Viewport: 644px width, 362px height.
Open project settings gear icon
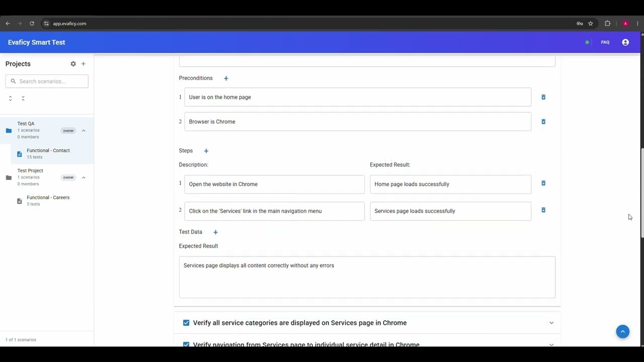pyautogui.click(x=73, y=64)
